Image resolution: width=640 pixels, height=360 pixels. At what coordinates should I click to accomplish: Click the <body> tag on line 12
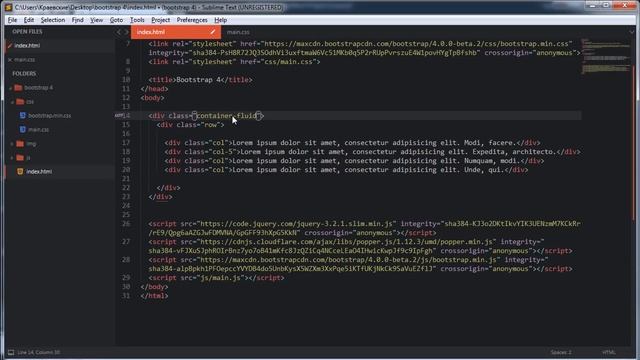[152, 98]
